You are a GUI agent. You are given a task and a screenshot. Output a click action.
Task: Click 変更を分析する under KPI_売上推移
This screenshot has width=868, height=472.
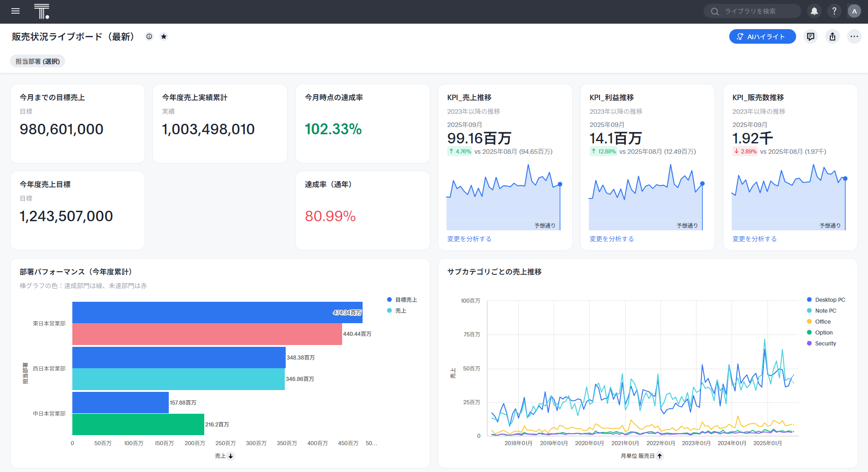[469, 239]
